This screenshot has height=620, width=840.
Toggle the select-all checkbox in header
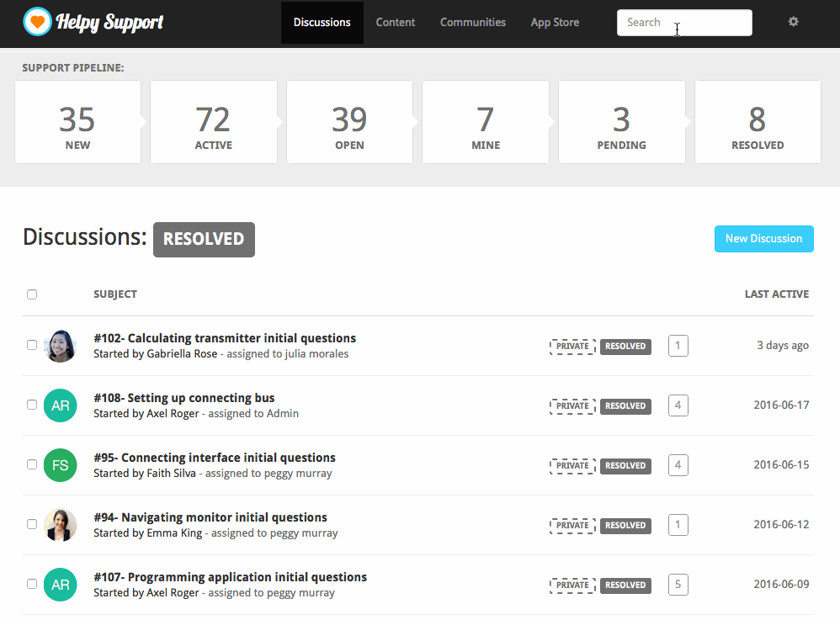coord(32,294)
